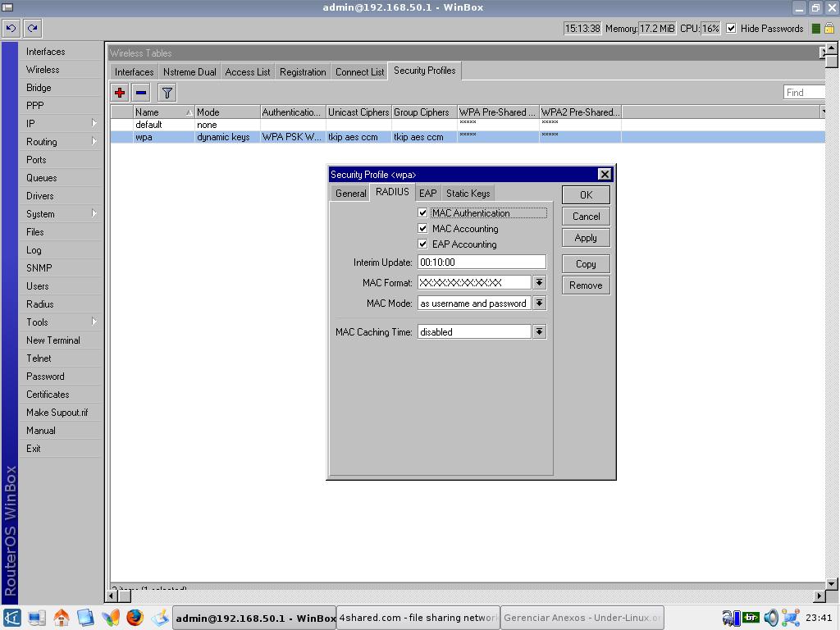Open the Nstreme Dual tab
This screenshot has width=840, height=630.
click(x=189, y=72)
